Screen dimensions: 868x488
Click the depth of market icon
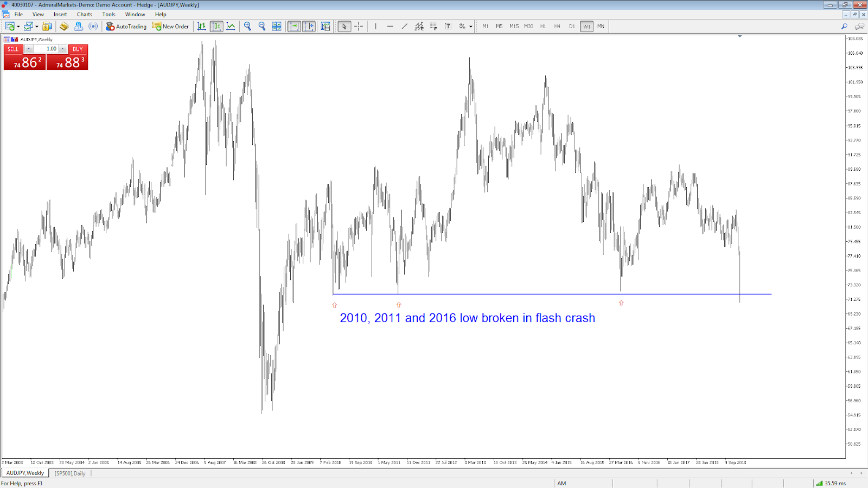tap(15, 40)
